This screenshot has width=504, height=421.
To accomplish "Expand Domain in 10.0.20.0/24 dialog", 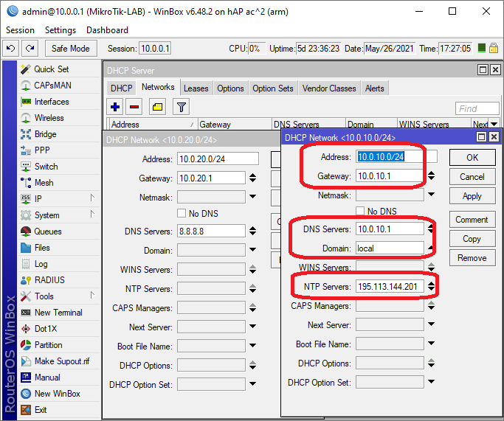I will click(x=253, y=249).
